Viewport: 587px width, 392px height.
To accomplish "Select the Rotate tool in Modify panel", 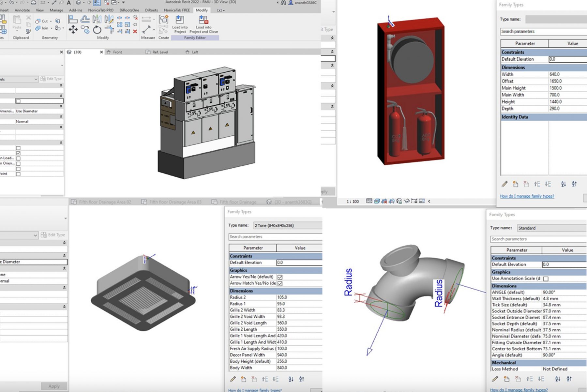I will tap(97, 30).
